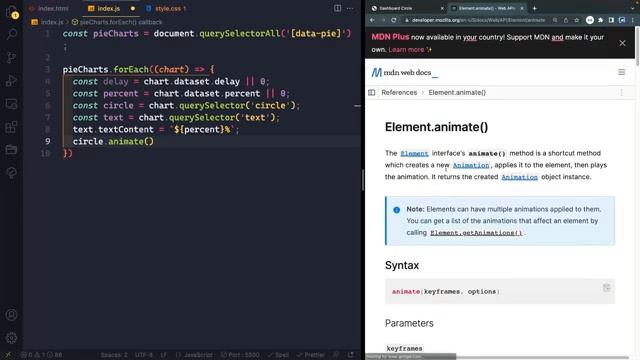Image resolution: width=640 pixels, height=360 pixels.
Task: Open the Element.getAnimations() link
Action: [476, 233]
